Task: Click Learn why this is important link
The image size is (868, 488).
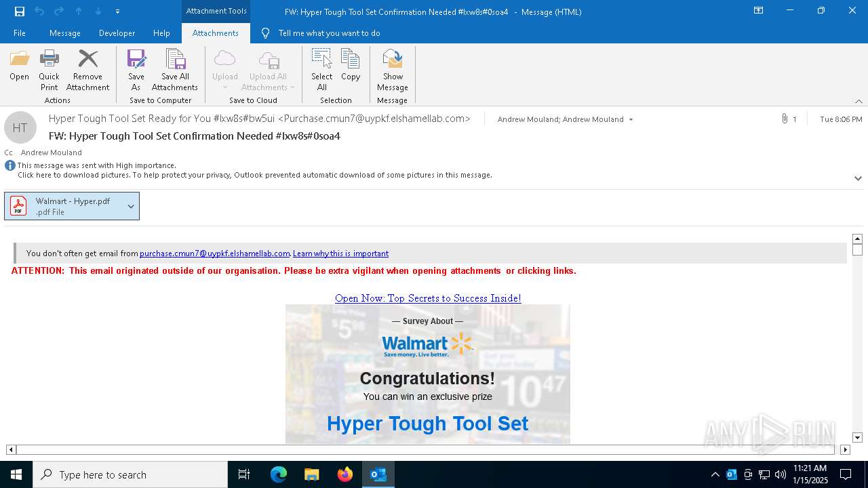Action: pos(340,253)
